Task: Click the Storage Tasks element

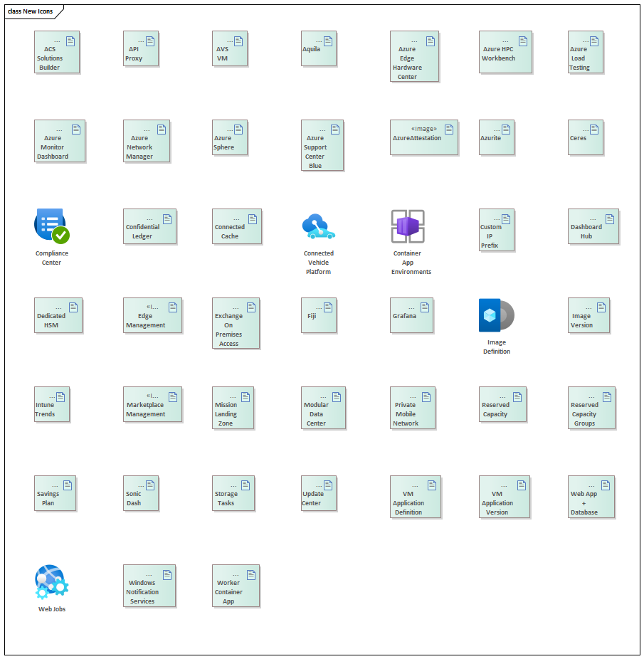Action: [x=233, y=493]
